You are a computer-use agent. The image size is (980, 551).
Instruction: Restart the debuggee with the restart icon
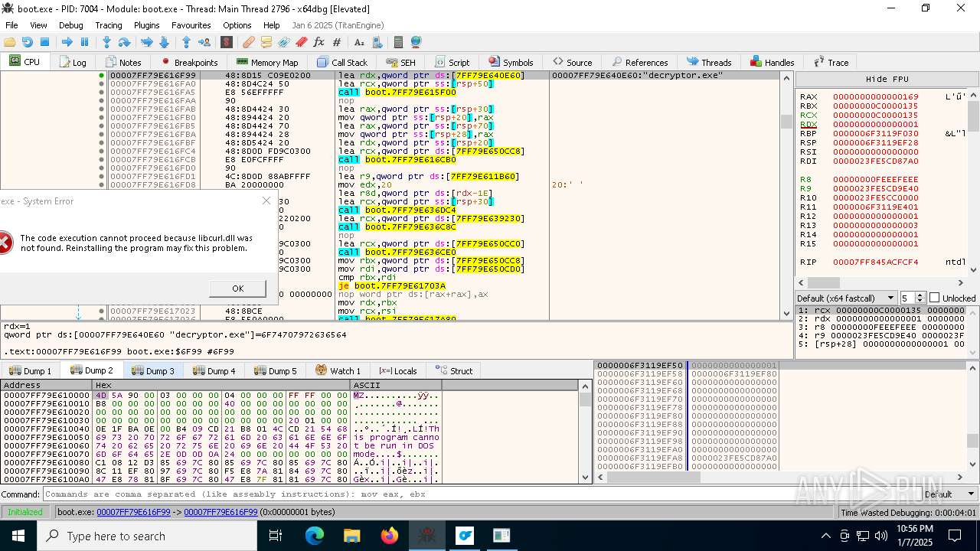pyautogui.click(x=28, y=42)
